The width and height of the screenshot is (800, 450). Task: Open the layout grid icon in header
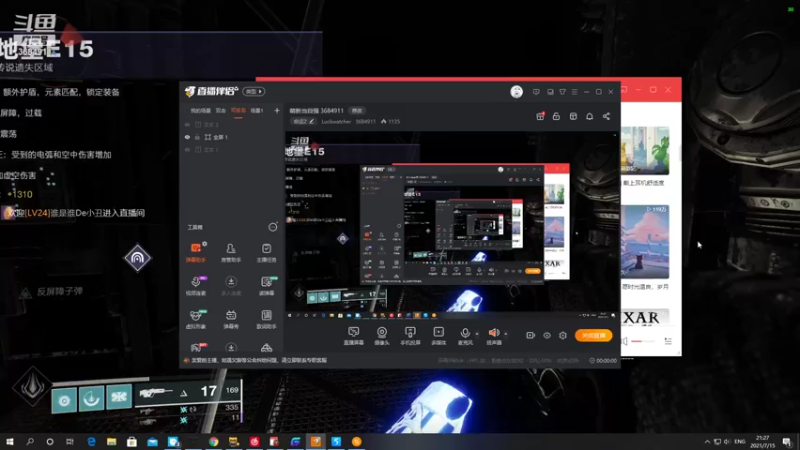[x=573, y=116]
